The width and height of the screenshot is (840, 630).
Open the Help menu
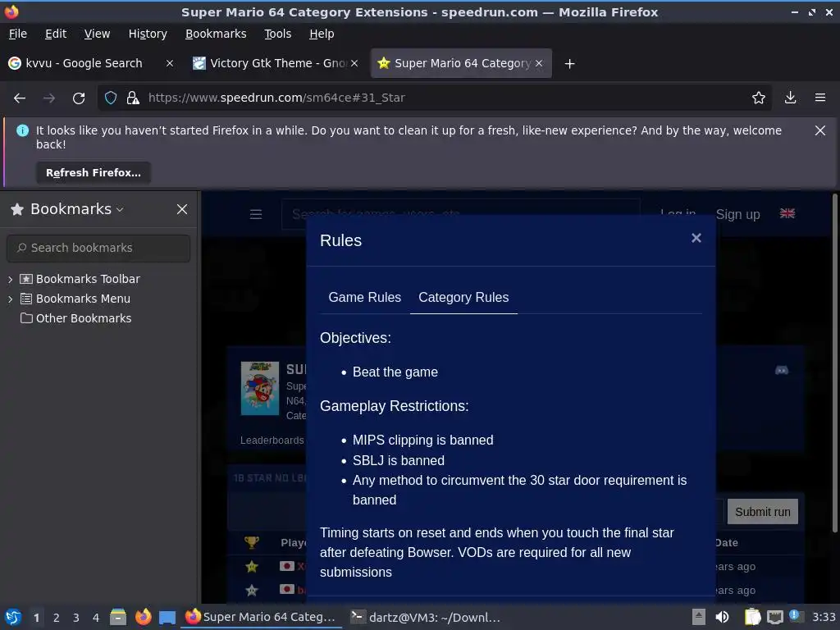322,34
